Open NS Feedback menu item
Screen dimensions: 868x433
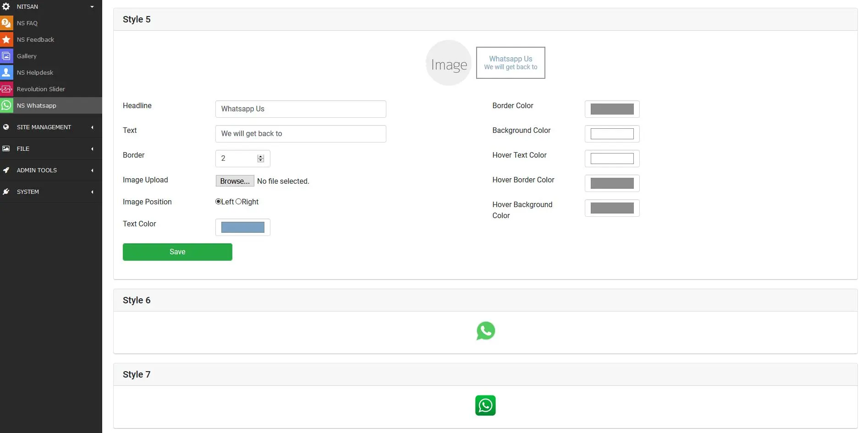pos(51,39)
